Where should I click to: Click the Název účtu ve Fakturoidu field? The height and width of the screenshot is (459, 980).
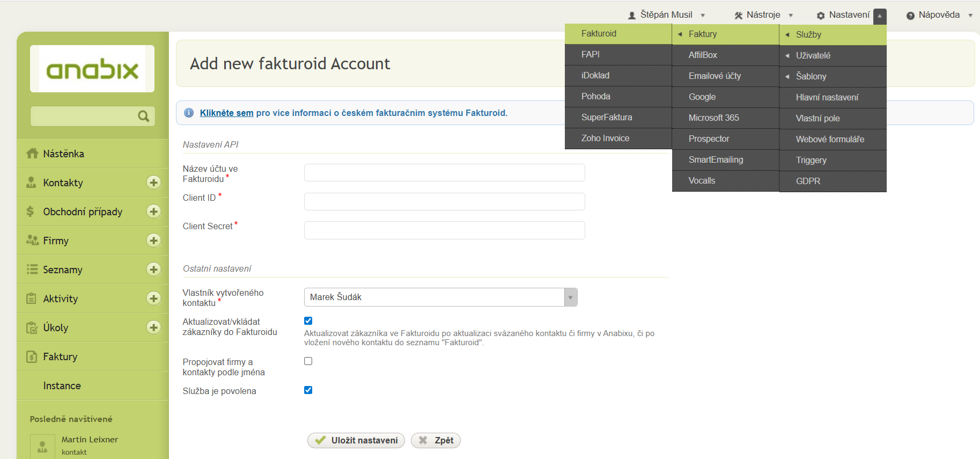(444, 173)
